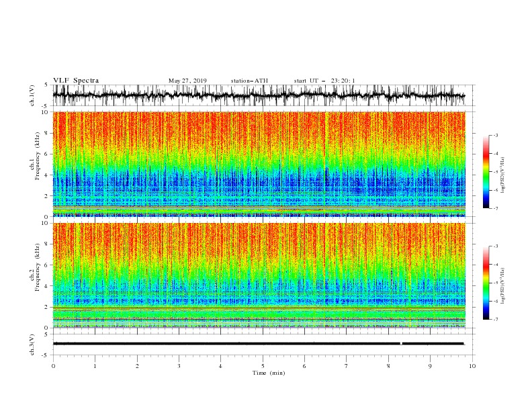This screenshot has width=532, height=411.
Task: Click the time axis tick label '10'
Action: click(x=472, y=366)
